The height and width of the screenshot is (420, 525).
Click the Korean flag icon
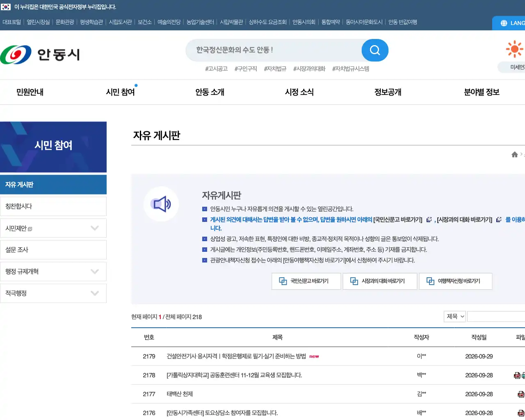coord(6,7)
